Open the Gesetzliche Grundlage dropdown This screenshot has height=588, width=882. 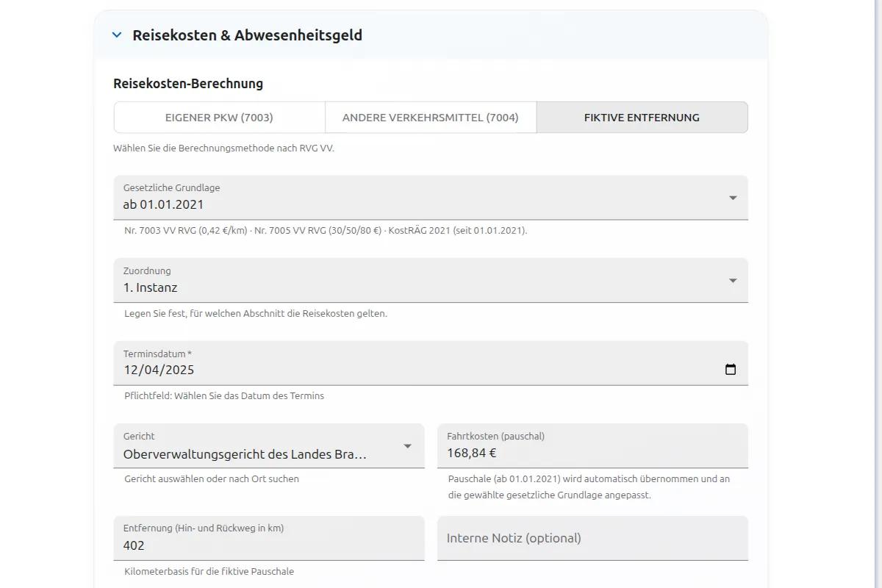click(x=431, y=197)
